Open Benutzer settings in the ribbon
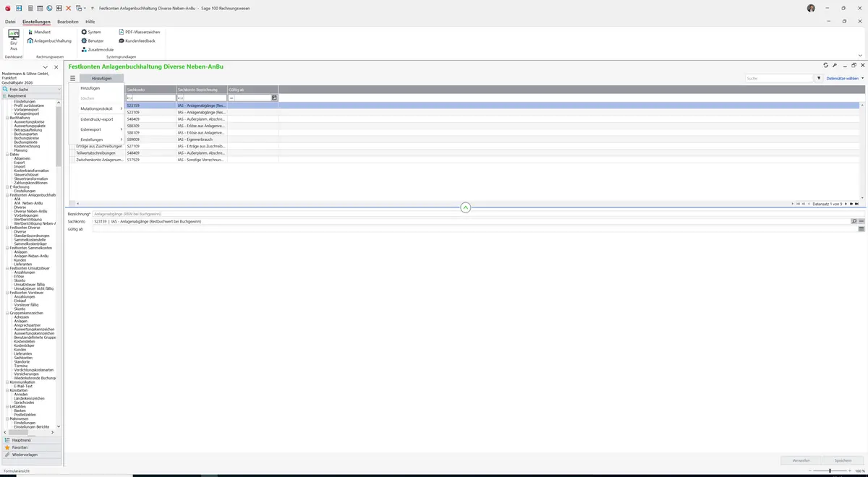Viewport: 868px width, 477px height. (92, 40)
